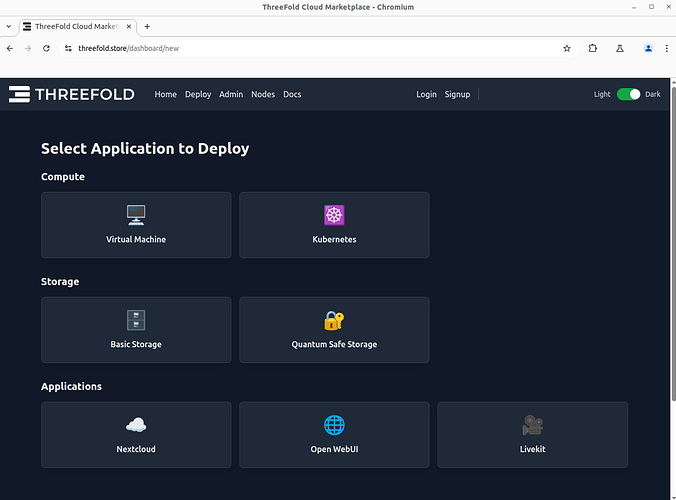Open the Admin nav item
Viewport: 676px width, 500px height.
[x=231, y=94]
